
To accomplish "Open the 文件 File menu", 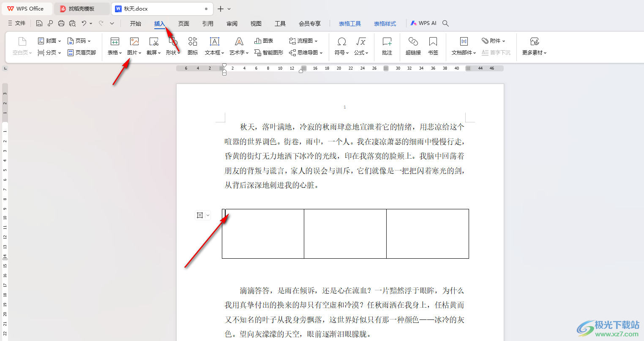I will point(17,23).
